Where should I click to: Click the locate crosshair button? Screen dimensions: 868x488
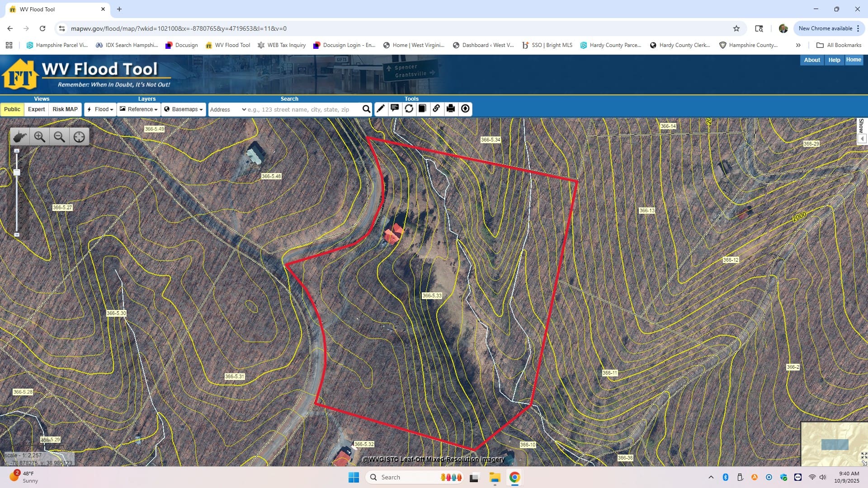[79, 137]
